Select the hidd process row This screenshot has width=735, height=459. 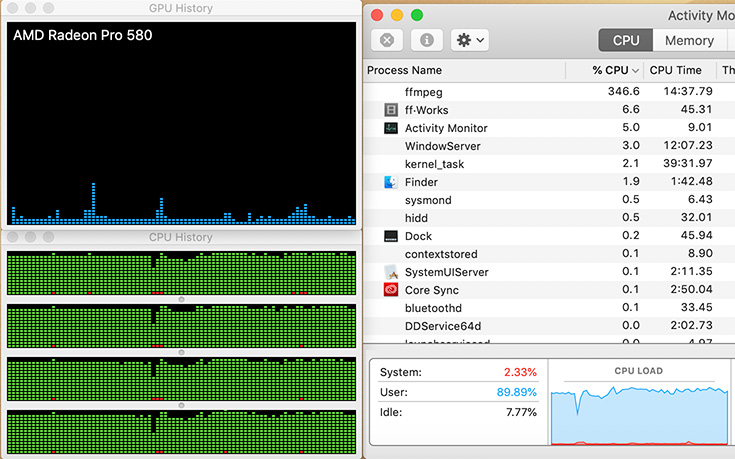pyautogui.click(x=549, y=218)
